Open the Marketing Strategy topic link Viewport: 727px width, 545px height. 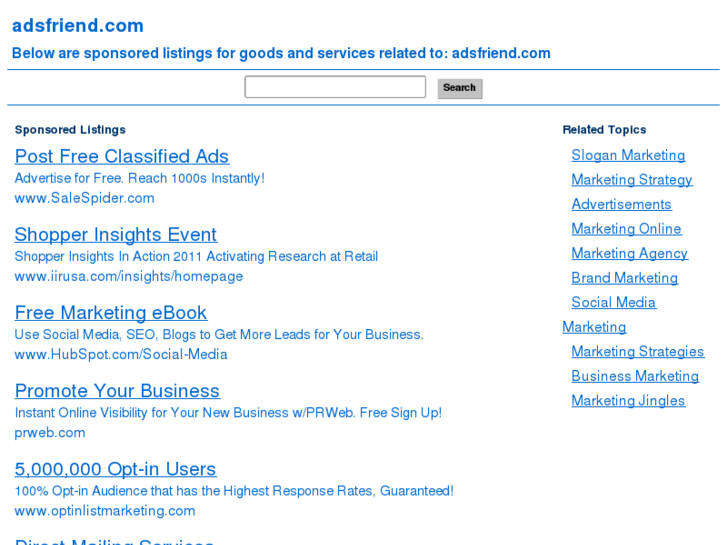[631, 180]
